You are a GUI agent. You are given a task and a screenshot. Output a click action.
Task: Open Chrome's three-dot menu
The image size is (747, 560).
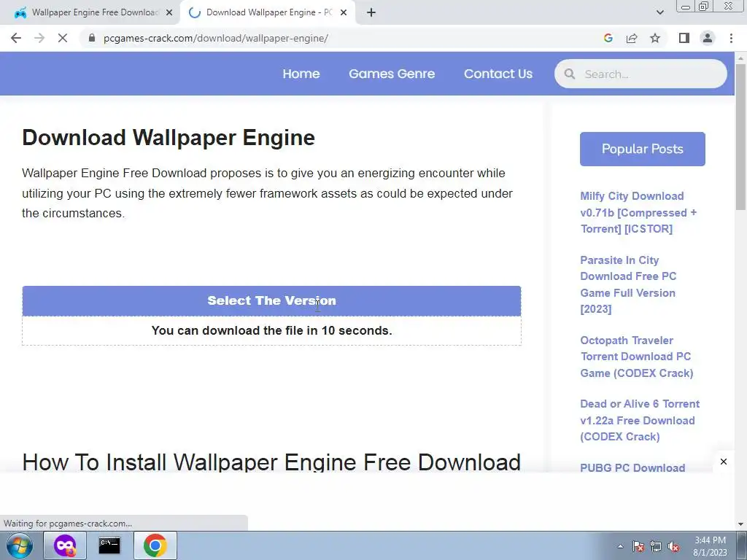point(731,38)
